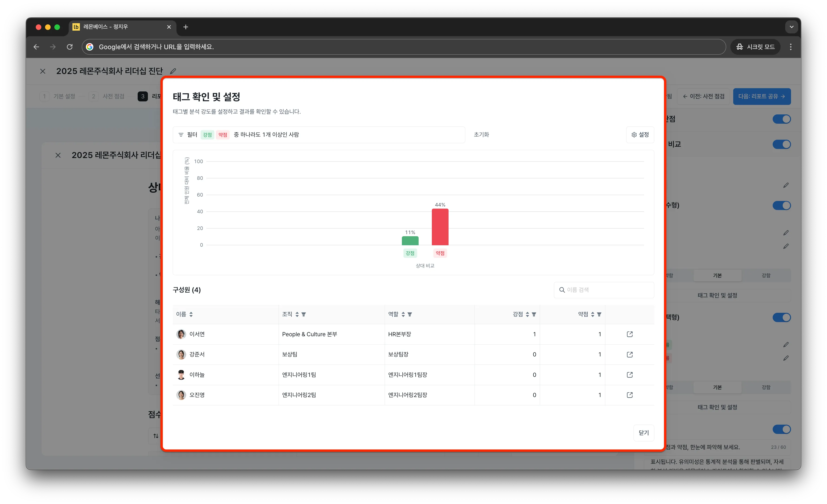Open the 필터 condition box
The height and width of the screenshot is (504, 827).
click(319, 135)
